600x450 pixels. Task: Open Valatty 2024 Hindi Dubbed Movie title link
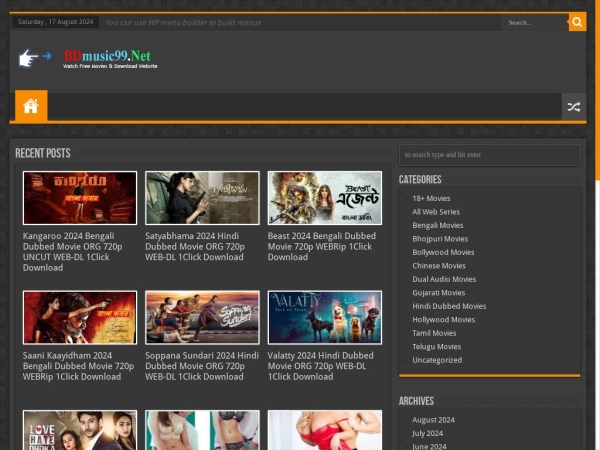321,366
